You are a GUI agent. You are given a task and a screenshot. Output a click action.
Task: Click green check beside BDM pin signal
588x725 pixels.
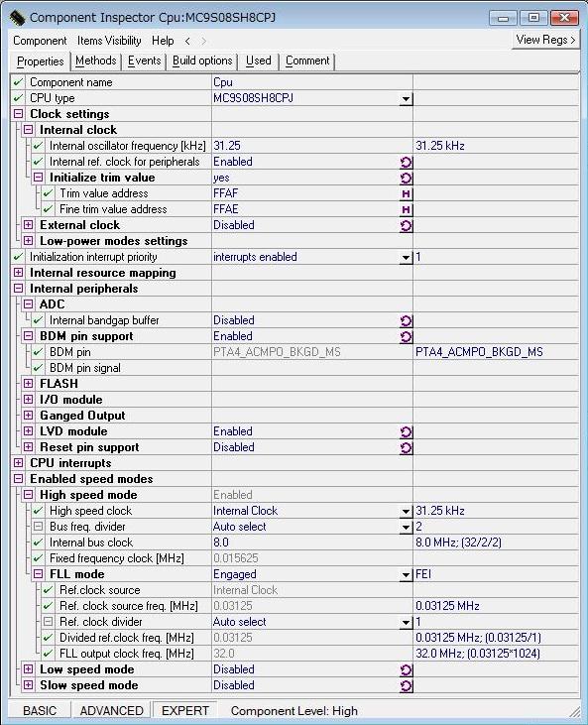pos(38,368)
